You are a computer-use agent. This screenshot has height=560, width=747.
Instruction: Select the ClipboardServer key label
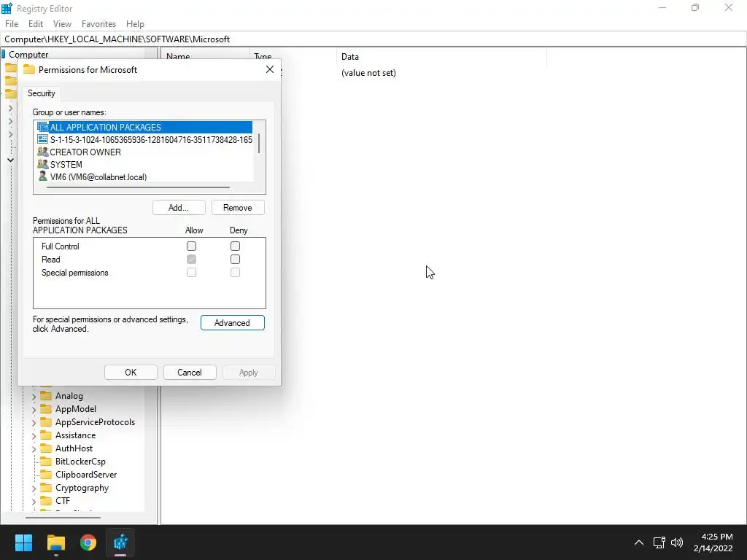click(86, 475)
